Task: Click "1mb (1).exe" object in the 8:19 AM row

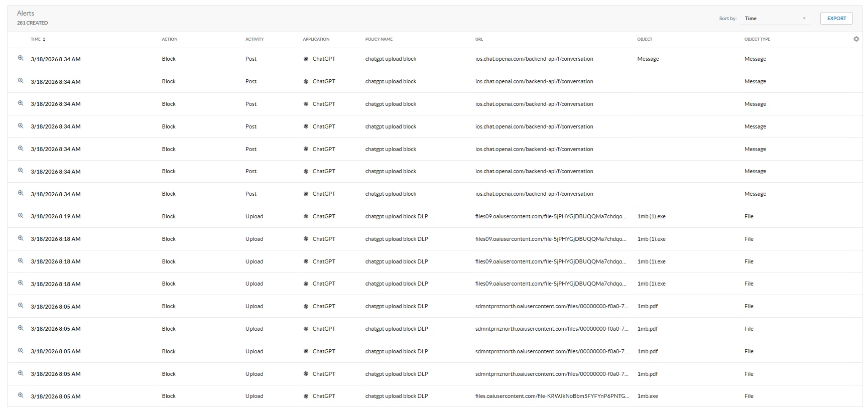Action: pos(651,216)
